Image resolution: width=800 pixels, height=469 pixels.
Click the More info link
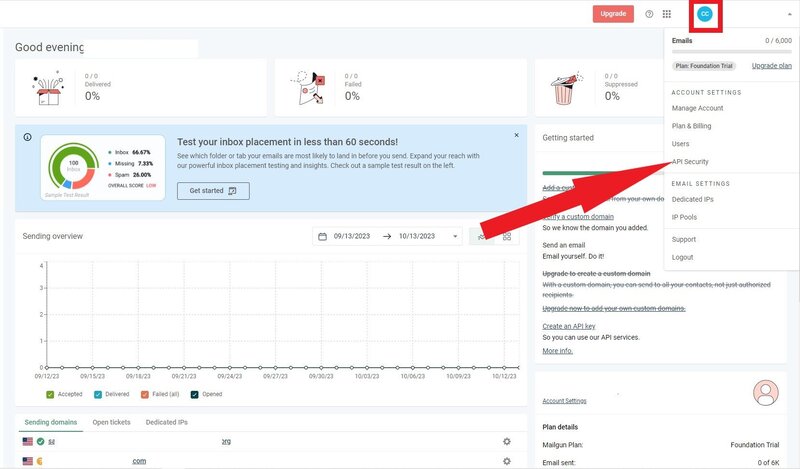[558, 351]
